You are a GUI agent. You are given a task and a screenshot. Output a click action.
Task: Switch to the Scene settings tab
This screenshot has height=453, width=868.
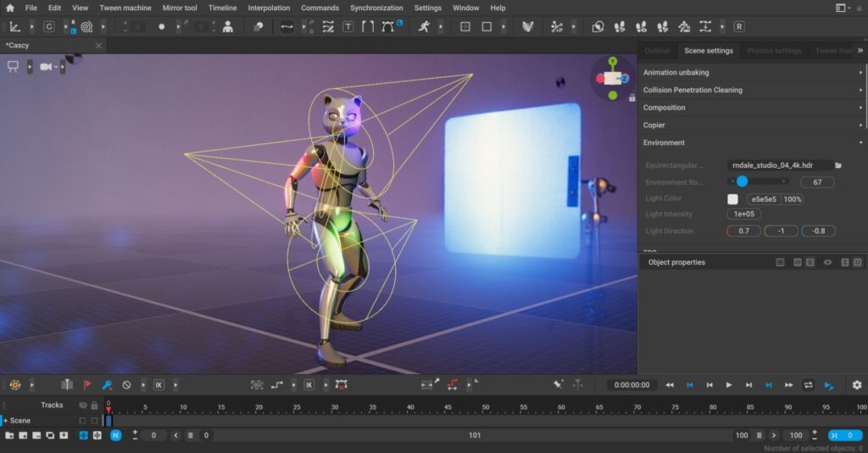click(x=709, y=50)
